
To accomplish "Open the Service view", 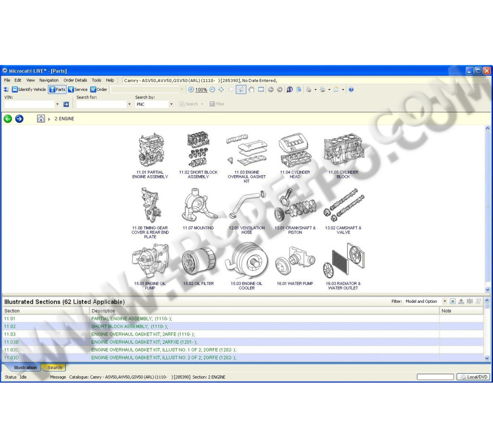I will tap(78, 90).
